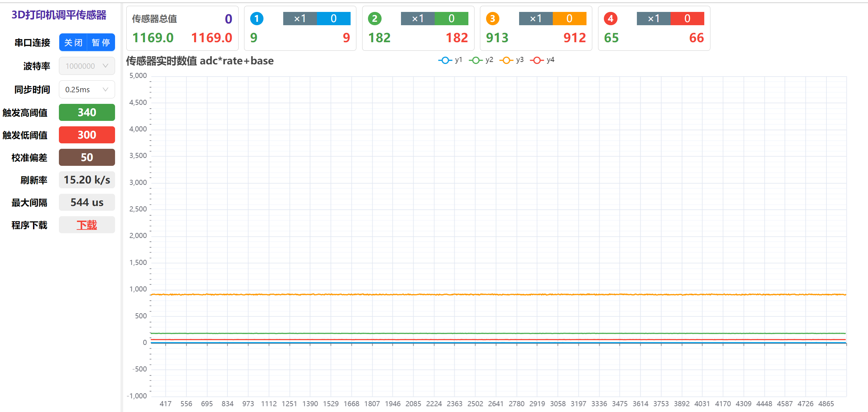This screenshot has width=868, height=412.
Task: Click the red low threshold 300 field
Action: (87, 135)
